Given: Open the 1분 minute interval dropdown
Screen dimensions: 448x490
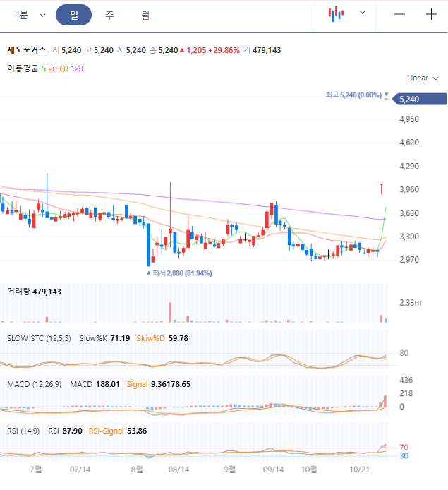Looking at the screenshot, I should coord(30,15).
